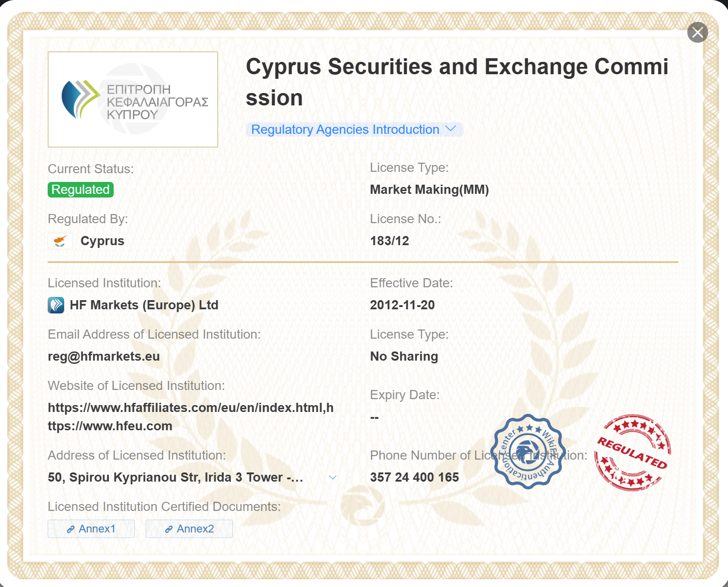
Task: Select the email reg@hfmarkets.eu
Action: point(104,357)
